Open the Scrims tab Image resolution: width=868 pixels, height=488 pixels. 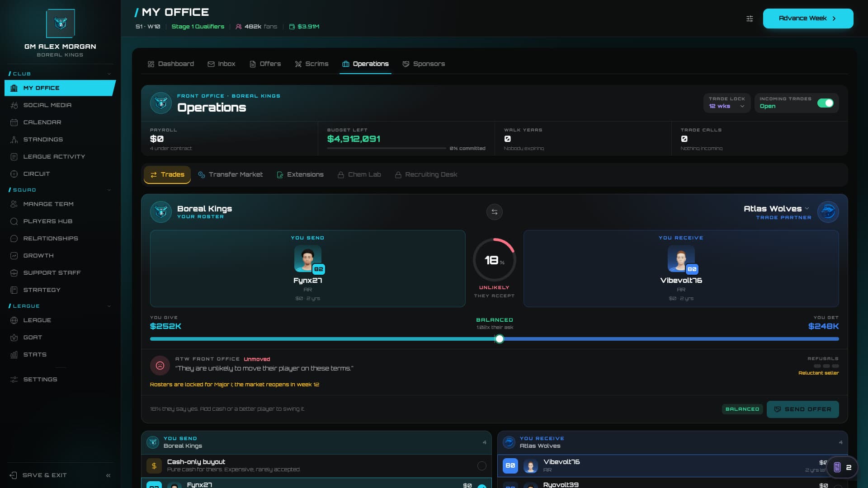tap(311, 64)
